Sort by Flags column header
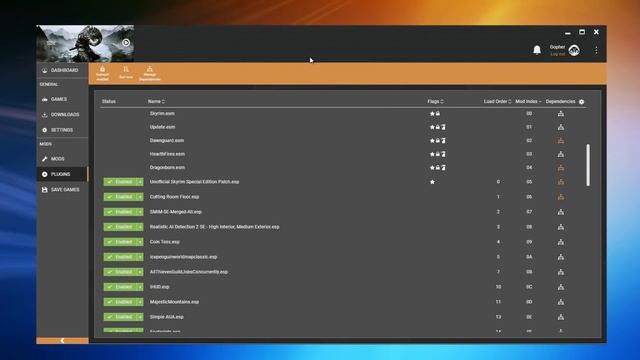640x360 pixels. point(436,101)
